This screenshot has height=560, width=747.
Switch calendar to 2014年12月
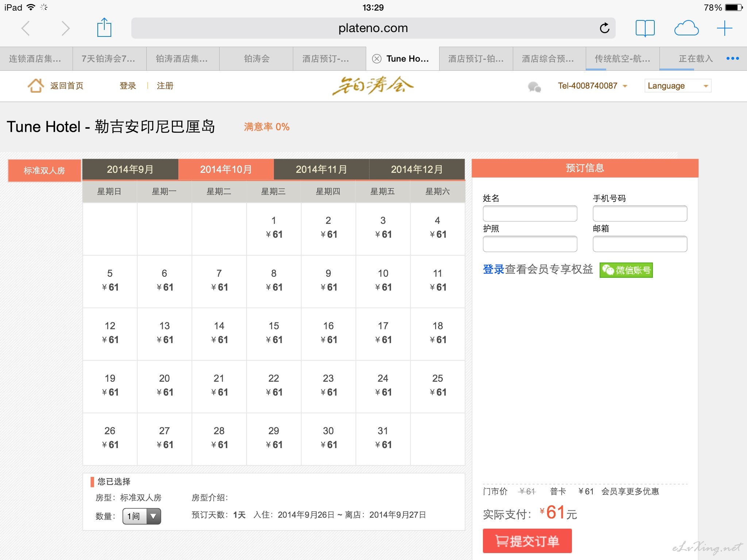(x=417, y=169)
